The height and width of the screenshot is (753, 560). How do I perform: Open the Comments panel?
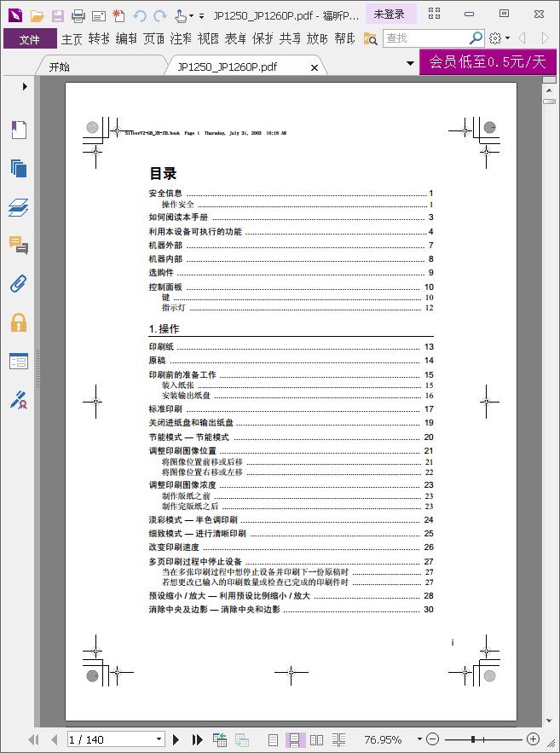(19, 245)
